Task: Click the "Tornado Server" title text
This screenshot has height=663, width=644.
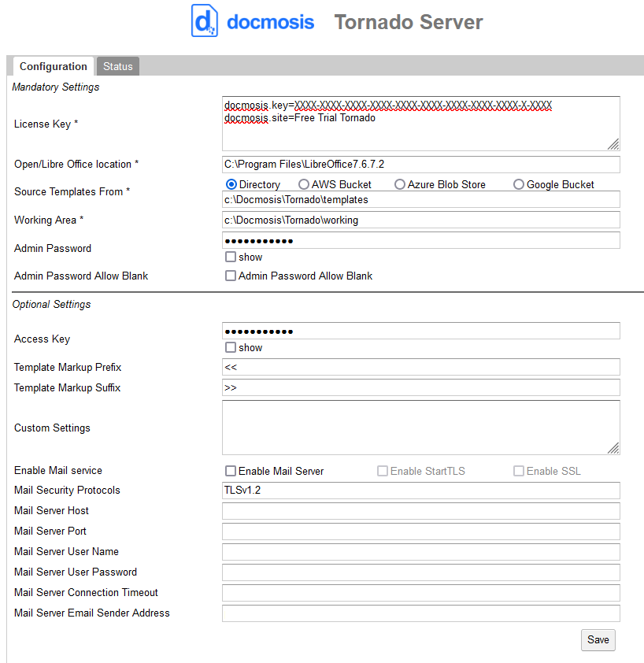Action: pyautogui.click(x=409, y=22)
